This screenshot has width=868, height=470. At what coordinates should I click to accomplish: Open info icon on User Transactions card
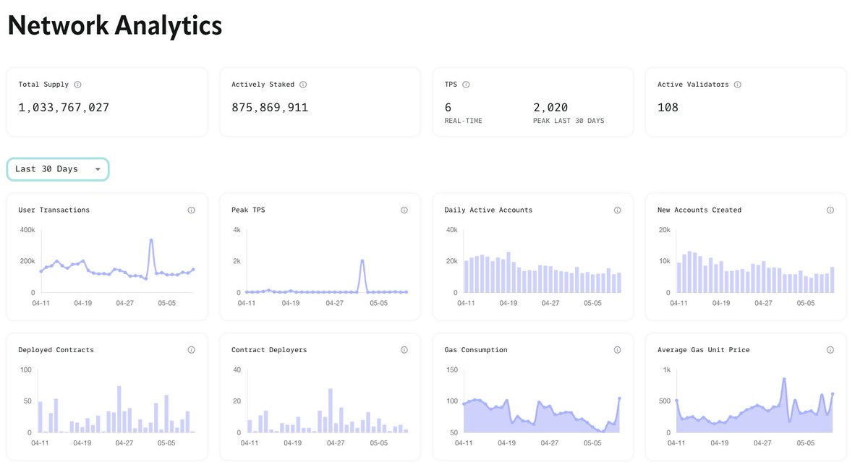click(x=191, y=210)
